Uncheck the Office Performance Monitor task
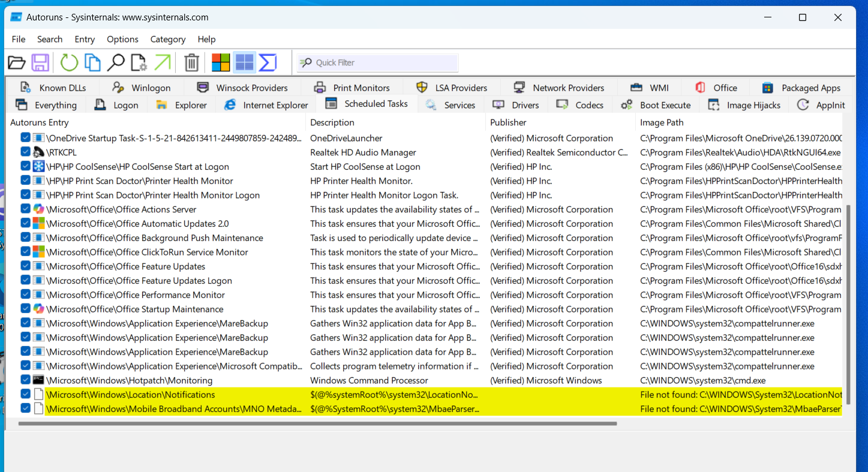Screen dimensions: 868x472 pos(25,295)
